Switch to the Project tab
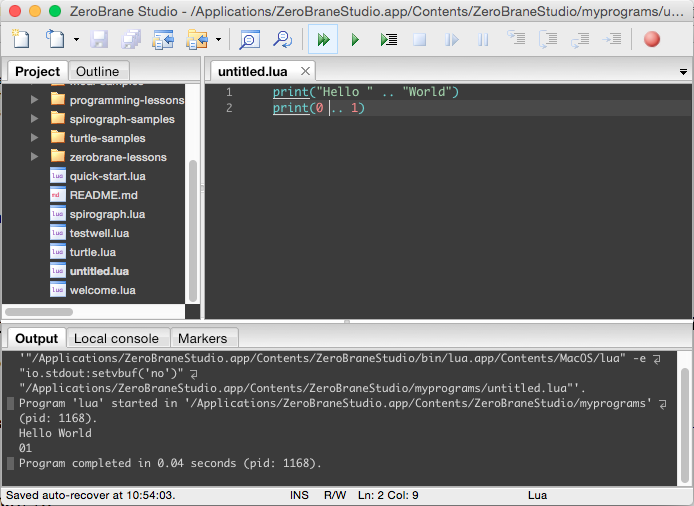Screen dimensions: 694x506 coord(38,71)
